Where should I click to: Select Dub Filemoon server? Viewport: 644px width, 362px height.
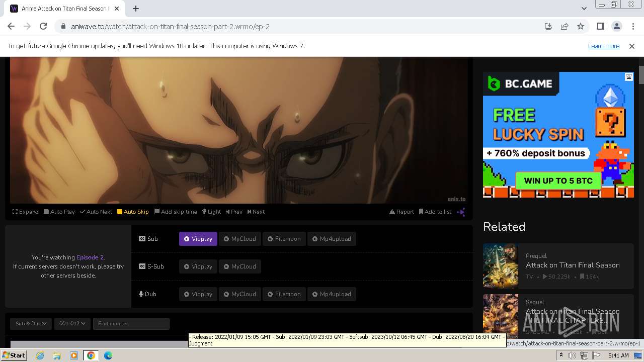point(284,294)
